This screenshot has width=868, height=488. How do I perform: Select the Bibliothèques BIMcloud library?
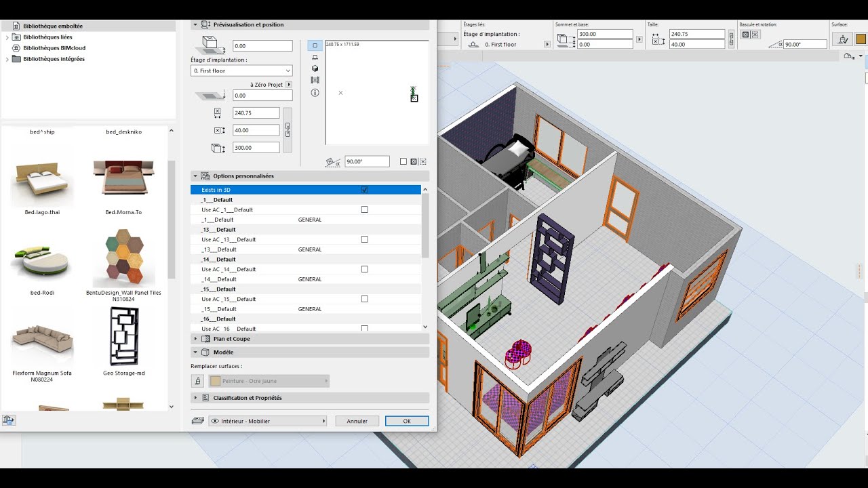[54, 48]
